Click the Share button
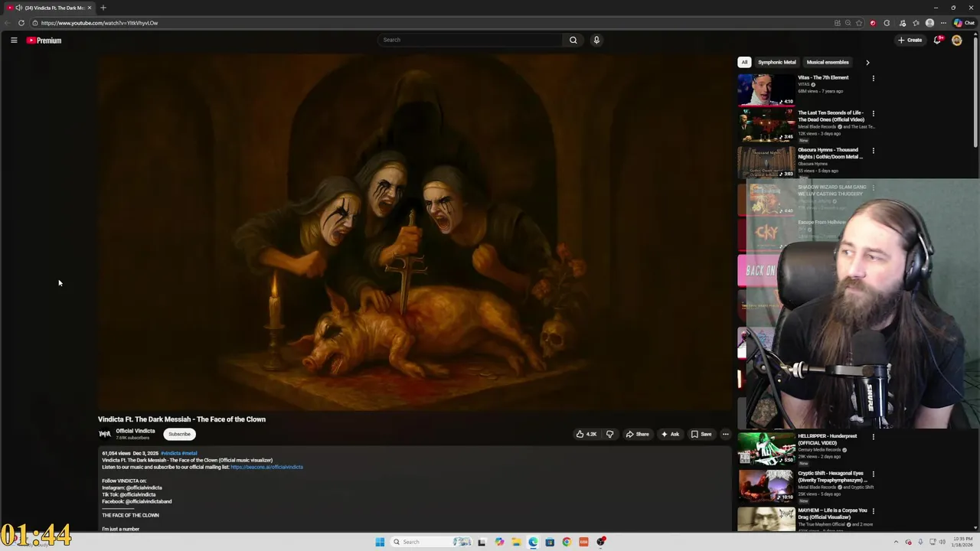The image size is (980, 551). tap(637, 434)
